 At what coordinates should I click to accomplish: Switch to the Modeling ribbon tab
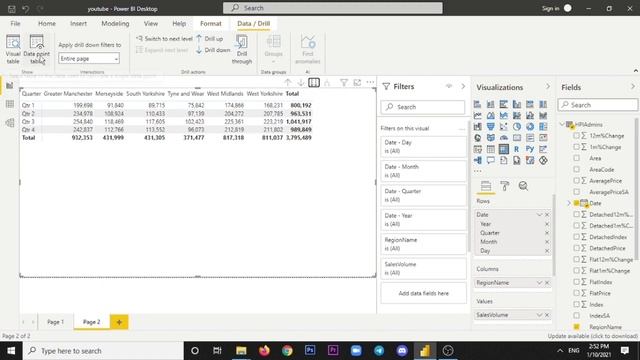coord(115,24)
